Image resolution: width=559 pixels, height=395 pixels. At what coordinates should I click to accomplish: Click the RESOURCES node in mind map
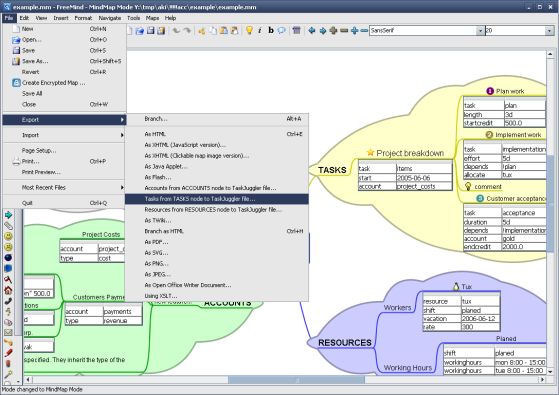point(345,343)
